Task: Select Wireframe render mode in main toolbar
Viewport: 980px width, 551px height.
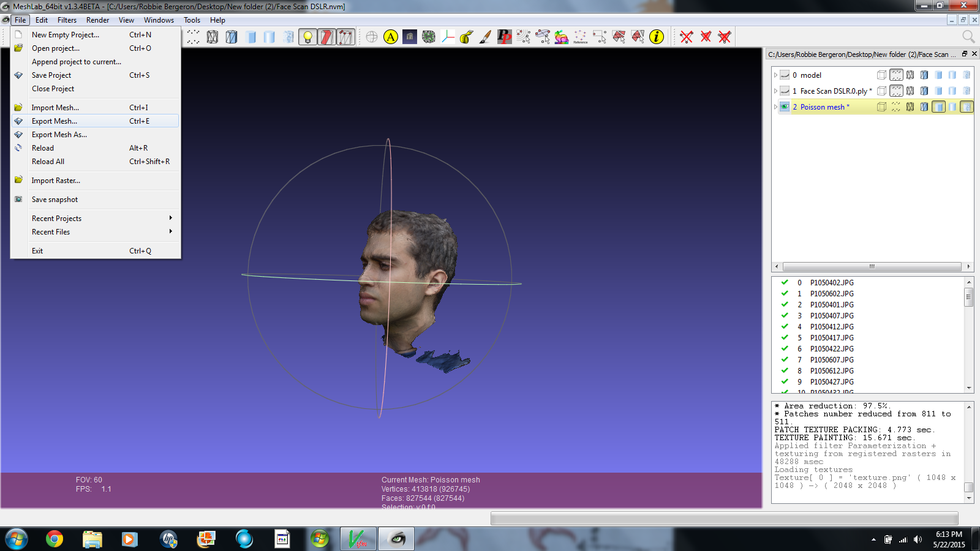Action: pyautogui.click(x=213, y=37)
